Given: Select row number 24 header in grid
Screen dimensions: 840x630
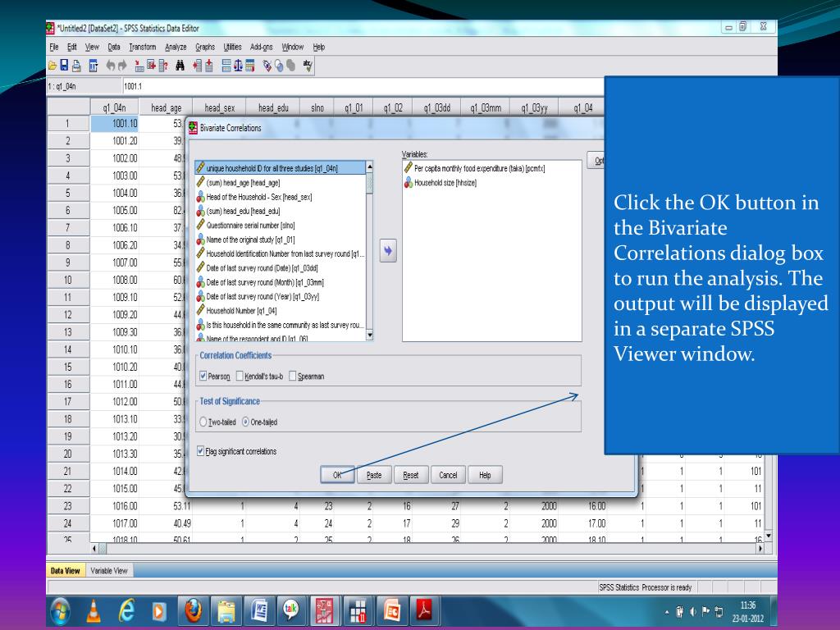Looking at the screenshot, I should (68, 523).
